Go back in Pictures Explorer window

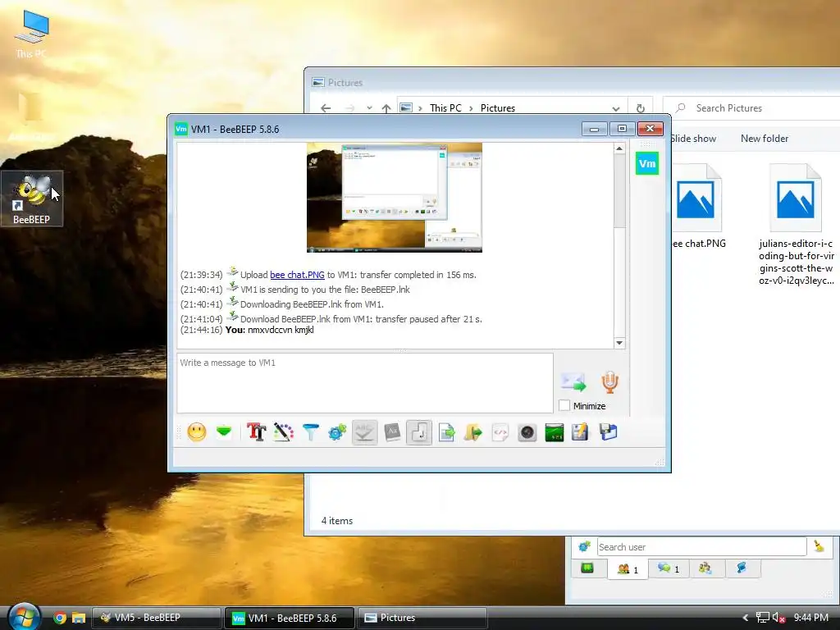pos(326,108)
